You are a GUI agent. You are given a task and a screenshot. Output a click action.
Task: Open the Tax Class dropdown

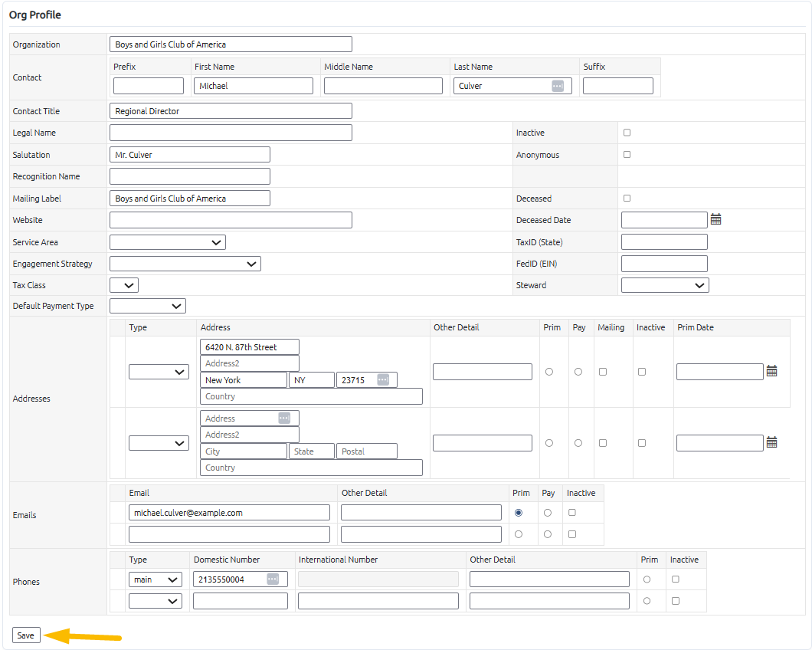click(124, 285)
